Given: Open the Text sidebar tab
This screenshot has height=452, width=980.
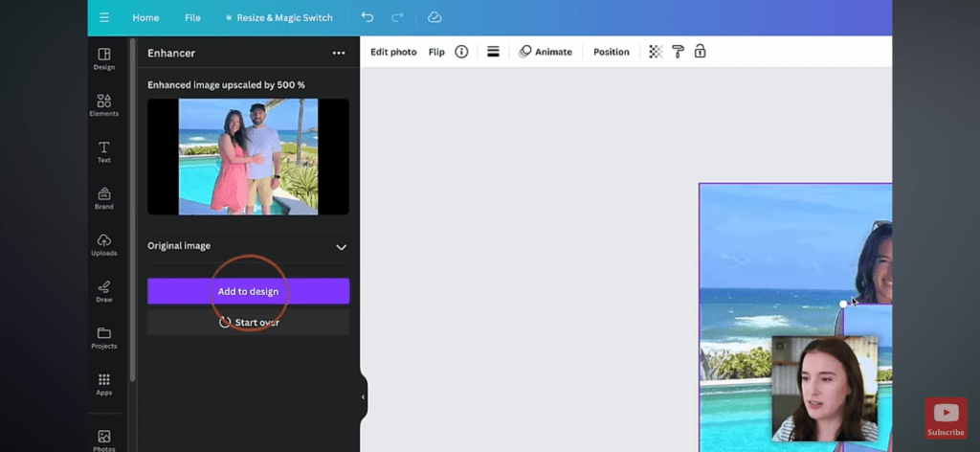Looking at the screenshot, I should pyautogui.click(x=104, y=152).
